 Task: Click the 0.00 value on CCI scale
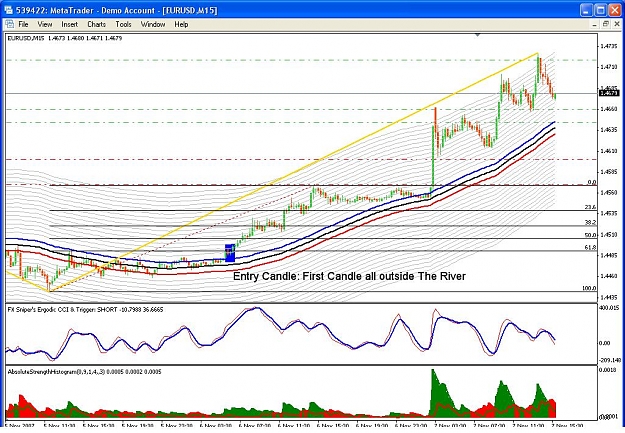605,343
